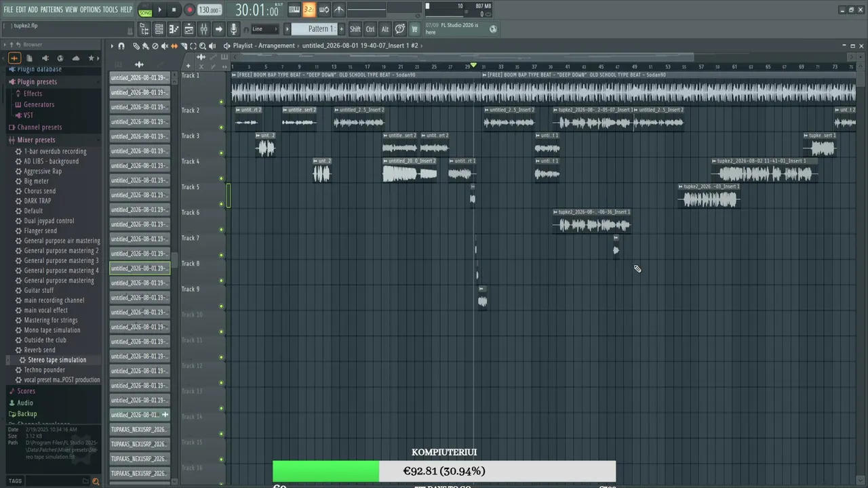The width and height of the screenshot is (868, 488).
Task: Show the browser files tab icon
Action: click(x=30, y=58)
